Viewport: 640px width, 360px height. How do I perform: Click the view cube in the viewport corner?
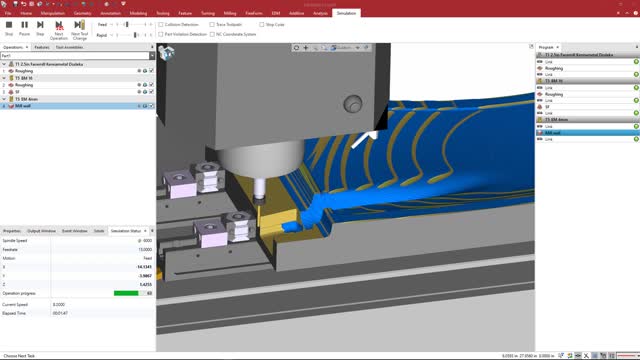click(x=167, y=53)
